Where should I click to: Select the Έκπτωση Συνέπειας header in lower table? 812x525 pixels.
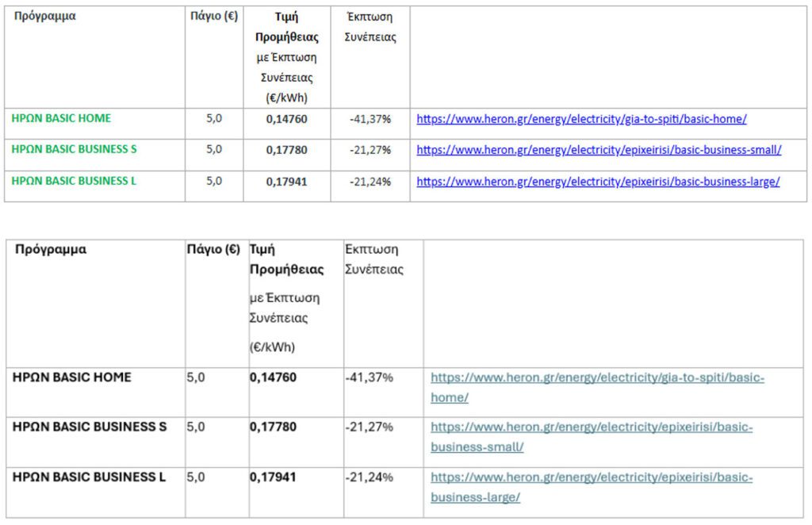[374, 259]
